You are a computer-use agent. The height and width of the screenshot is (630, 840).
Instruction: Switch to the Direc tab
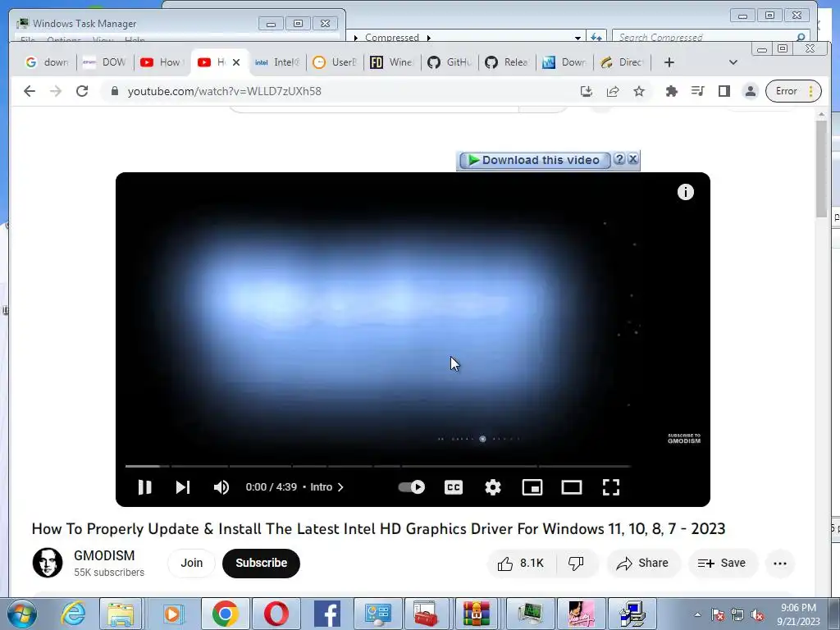pos(622,62)
